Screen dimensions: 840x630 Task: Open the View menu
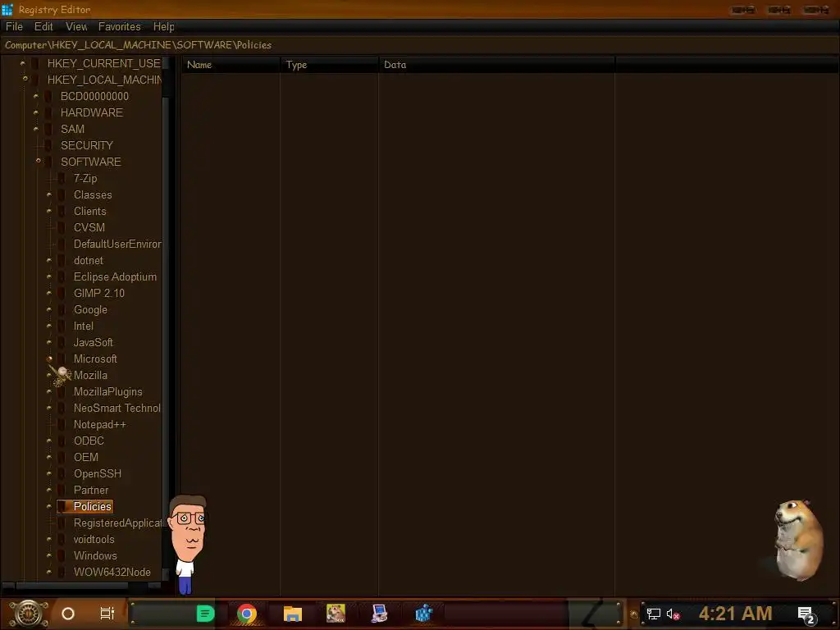pos(76,27)
